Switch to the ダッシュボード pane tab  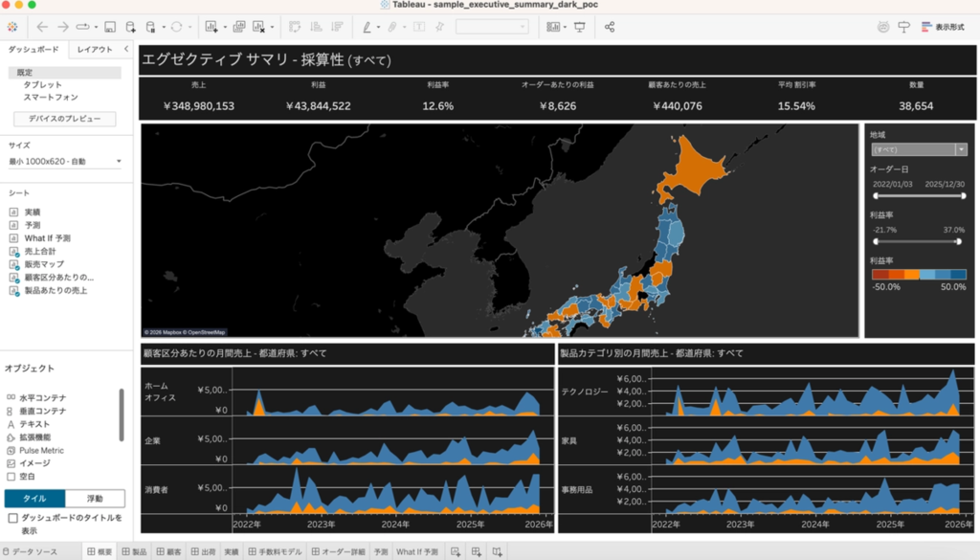point(33,50)
